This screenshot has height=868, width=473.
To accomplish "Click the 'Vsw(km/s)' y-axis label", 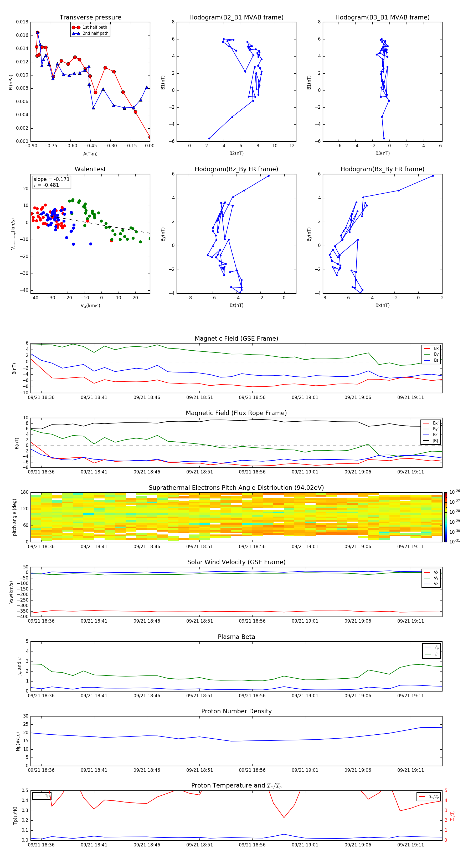I will (11, 592).
